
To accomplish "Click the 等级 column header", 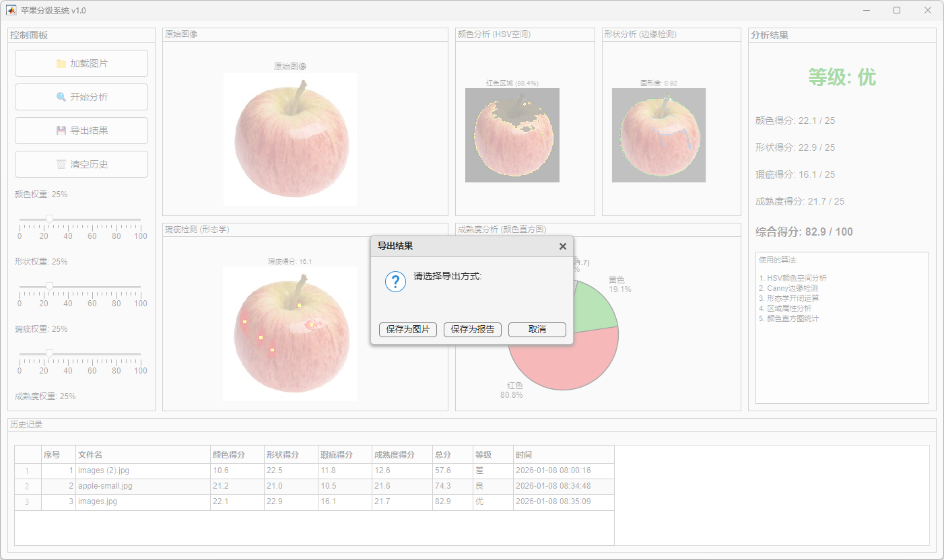I will (x=493, y=455).
